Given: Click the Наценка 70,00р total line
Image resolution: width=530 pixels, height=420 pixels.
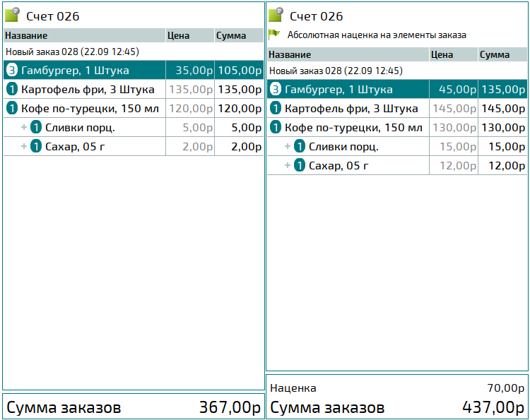Looking at the screenshot, I should [397, 388].
